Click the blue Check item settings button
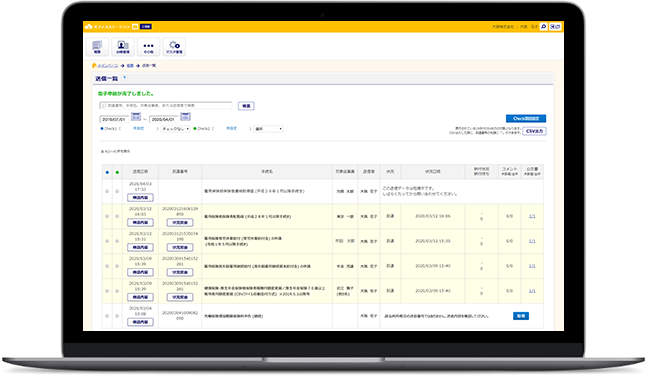 coord(526,119)
